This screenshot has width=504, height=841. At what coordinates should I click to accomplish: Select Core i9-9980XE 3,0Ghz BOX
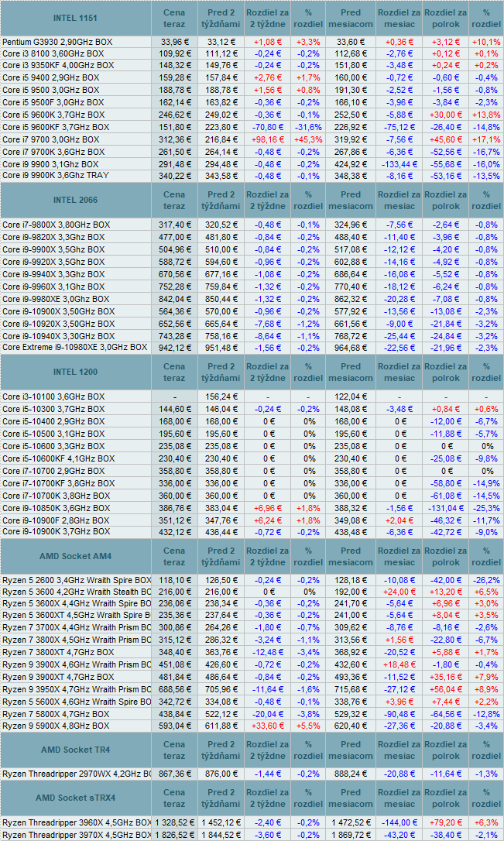[x=56, y=299]
